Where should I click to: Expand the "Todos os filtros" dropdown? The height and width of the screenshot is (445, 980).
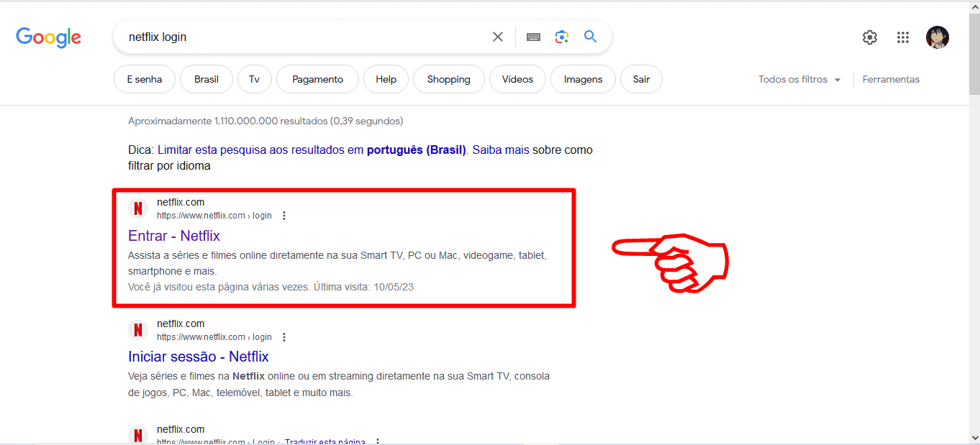pos(799,79)
